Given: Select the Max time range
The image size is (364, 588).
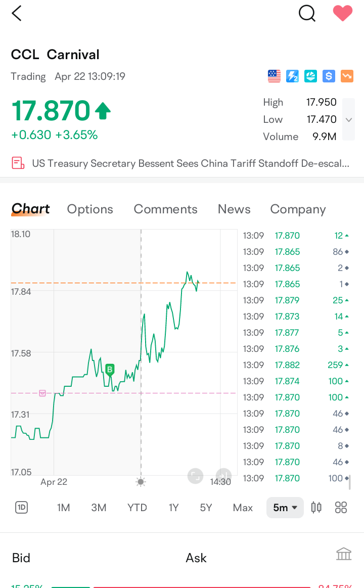Looking at the screenshot, I should point(243,508).
